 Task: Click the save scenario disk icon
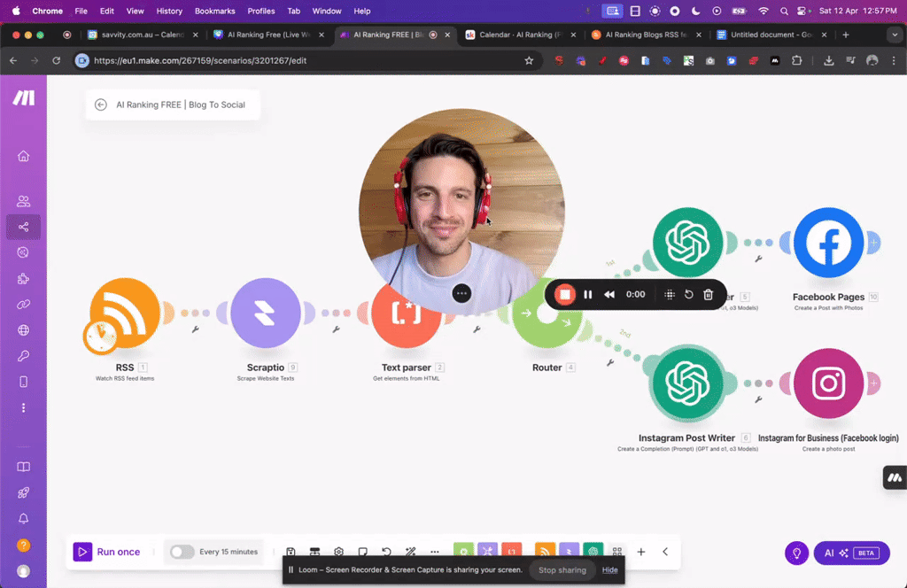point(291,553)
